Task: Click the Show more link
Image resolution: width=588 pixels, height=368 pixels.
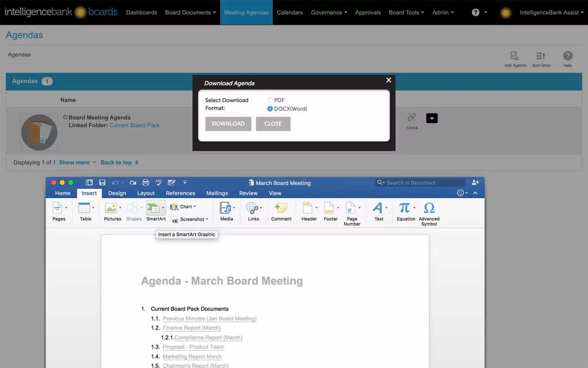Action: click(74, 162)
